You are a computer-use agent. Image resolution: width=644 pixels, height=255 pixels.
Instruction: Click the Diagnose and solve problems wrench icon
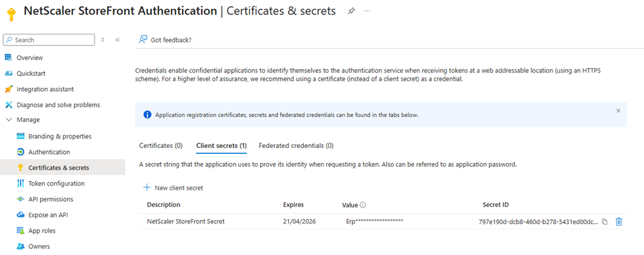click(x=9, y=105)
